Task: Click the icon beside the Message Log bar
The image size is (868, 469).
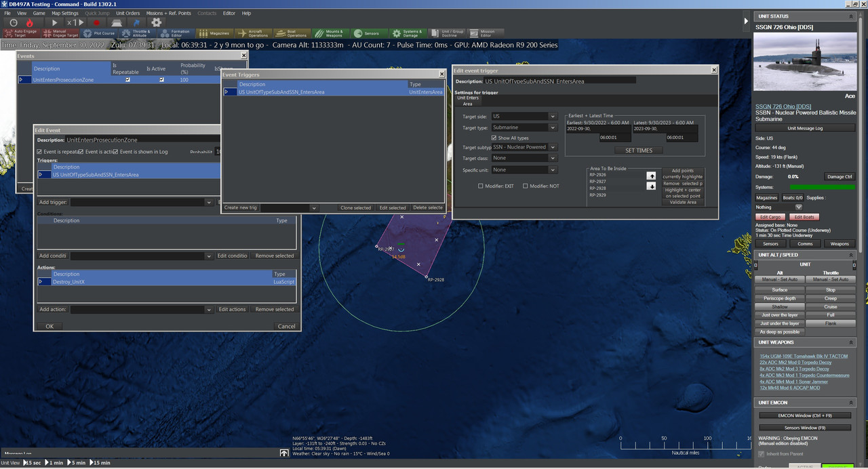Action: 284,453
